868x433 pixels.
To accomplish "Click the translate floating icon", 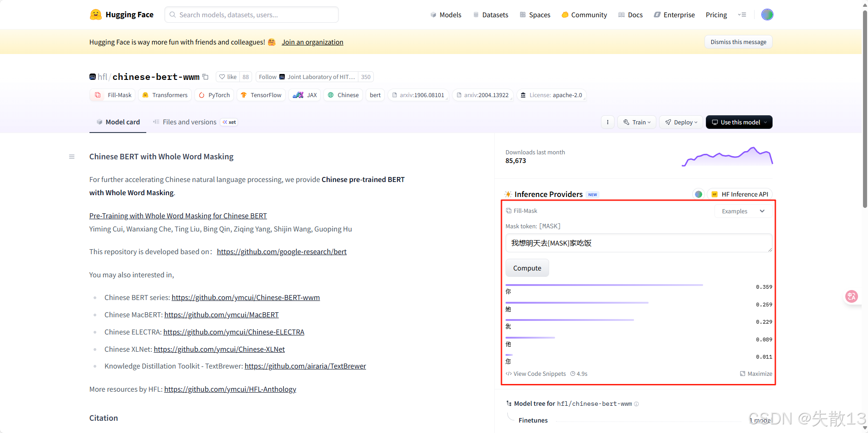I will point(851,296).
